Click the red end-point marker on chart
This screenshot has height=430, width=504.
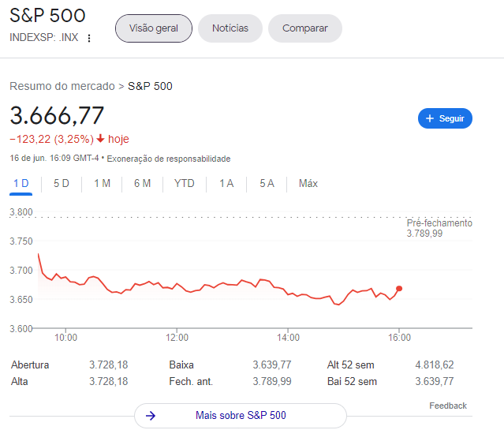click(x=399, y=289)
